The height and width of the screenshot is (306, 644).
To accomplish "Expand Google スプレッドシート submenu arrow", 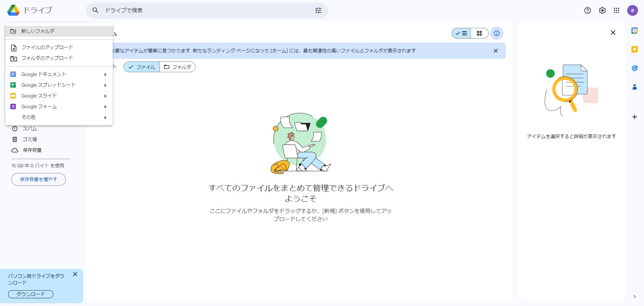I will pos(105,85).
